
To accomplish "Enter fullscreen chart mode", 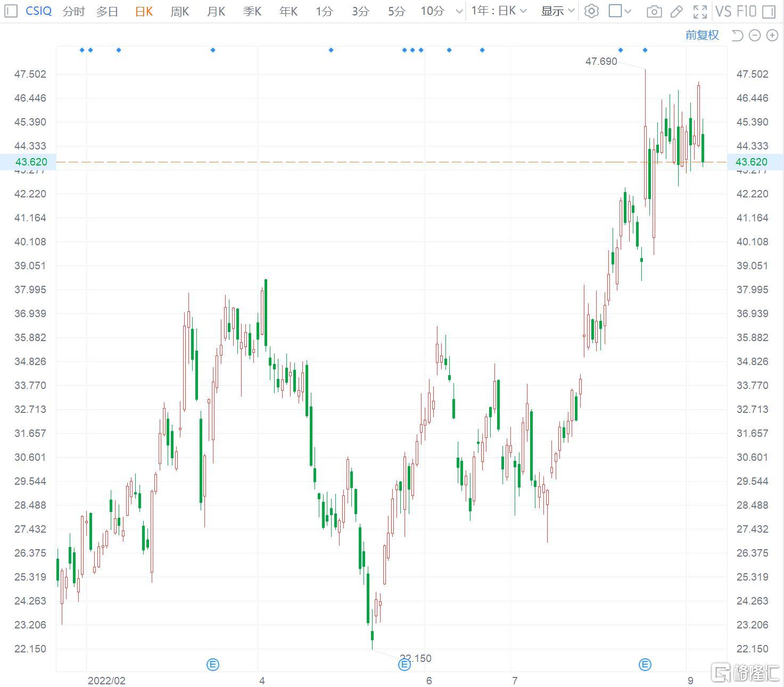I will coord(700,11).
